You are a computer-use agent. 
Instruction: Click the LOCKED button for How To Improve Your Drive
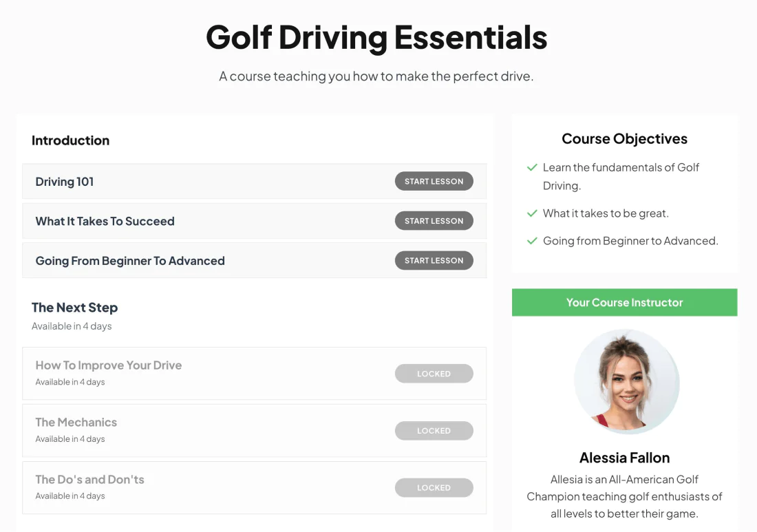[434, 374]
